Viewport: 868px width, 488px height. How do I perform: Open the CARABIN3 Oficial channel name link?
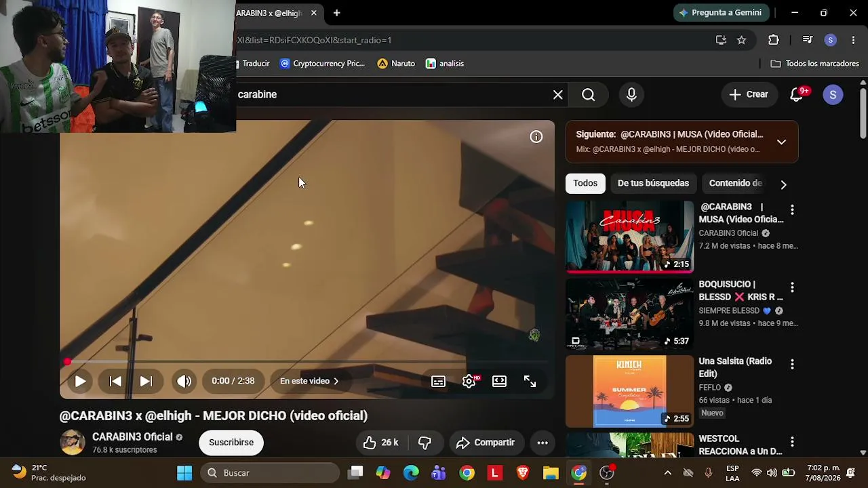(x=132, y=436)
